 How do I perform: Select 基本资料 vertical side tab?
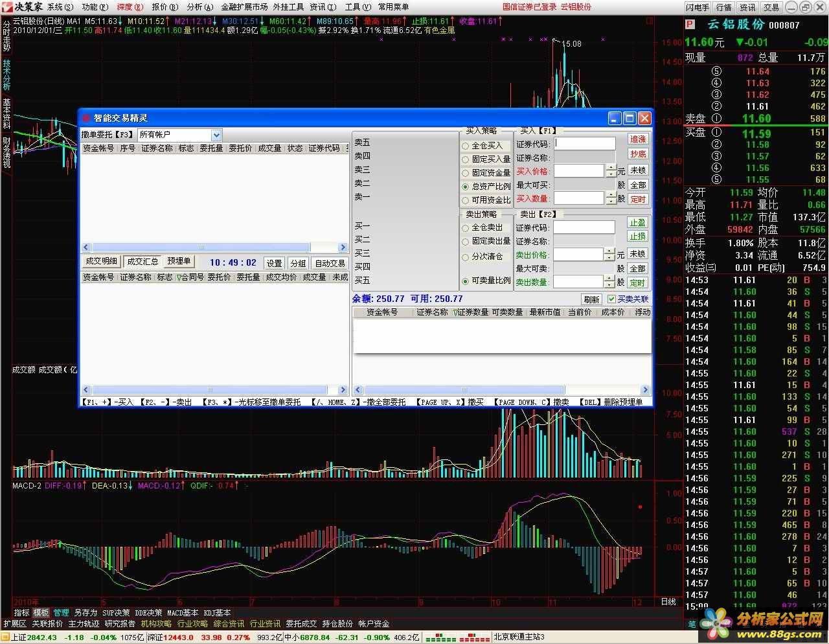point(6,113)
